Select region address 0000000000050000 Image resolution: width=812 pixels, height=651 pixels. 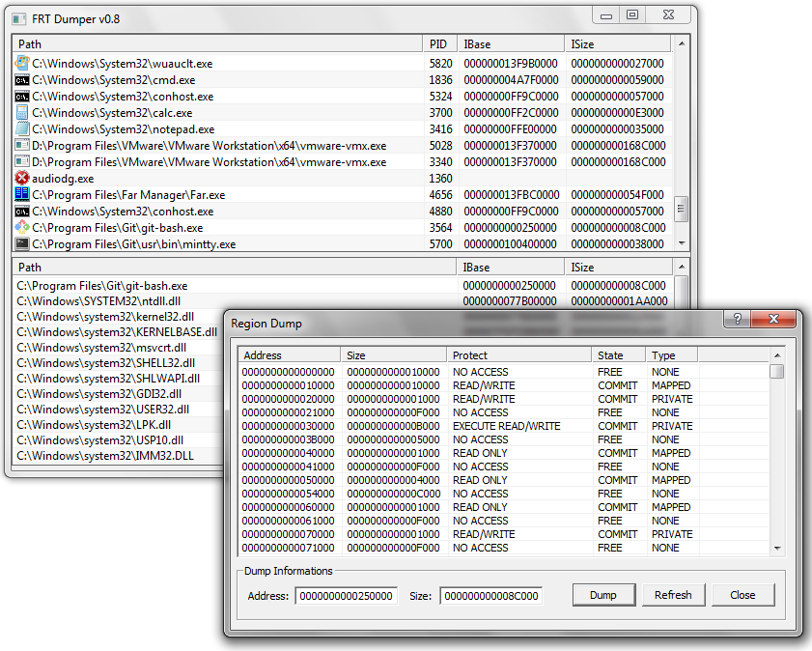288,480
